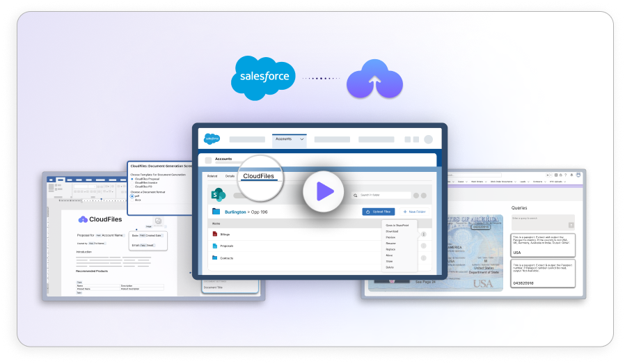The height and width of the screenshot is (364, 625).
Task: Click the image placeholder icon in Word document
Action: tap(158, 221)
